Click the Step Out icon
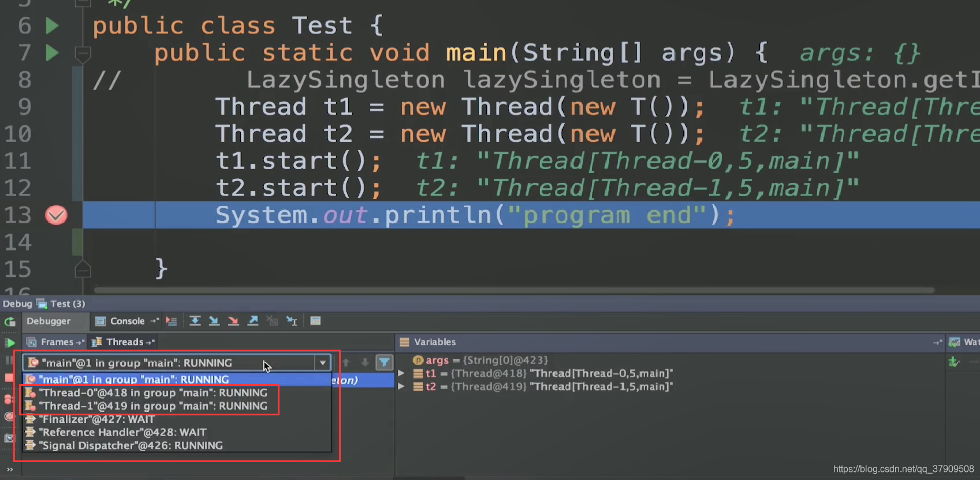Screen dimensions: 980x480 pos(253,321)
